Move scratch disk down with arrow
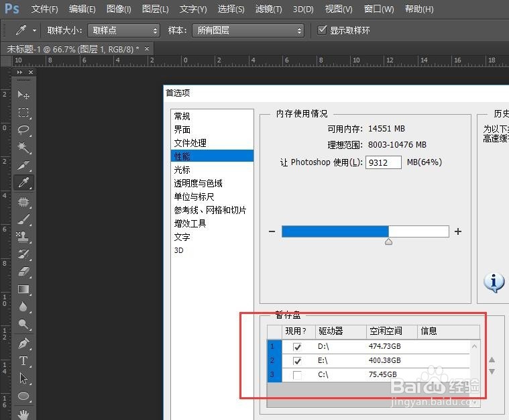Image resolution: width=509 pixels, height=420 pixels. (x=492, y=371)
